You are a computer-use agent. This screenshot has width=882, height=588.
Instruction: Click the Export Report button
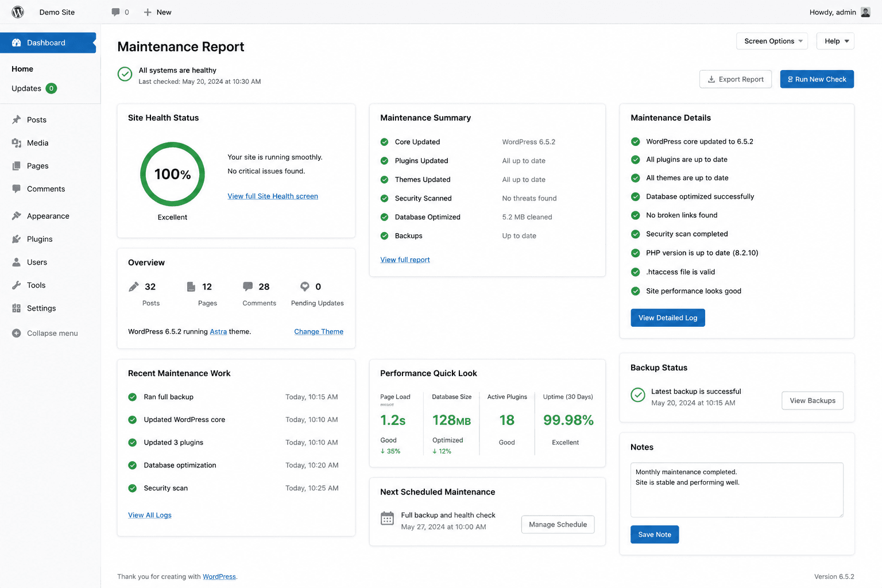pos(736,79)
